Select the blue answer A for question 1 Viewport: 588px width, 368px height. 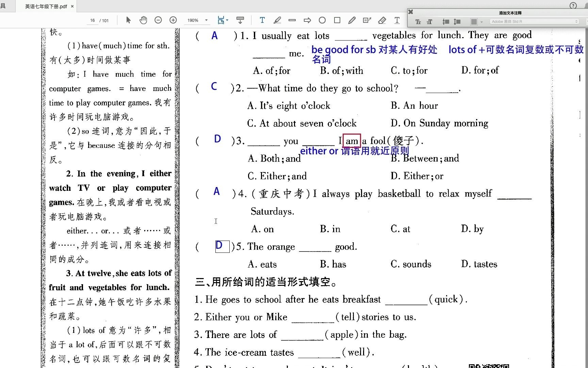[x=214, y=35]
